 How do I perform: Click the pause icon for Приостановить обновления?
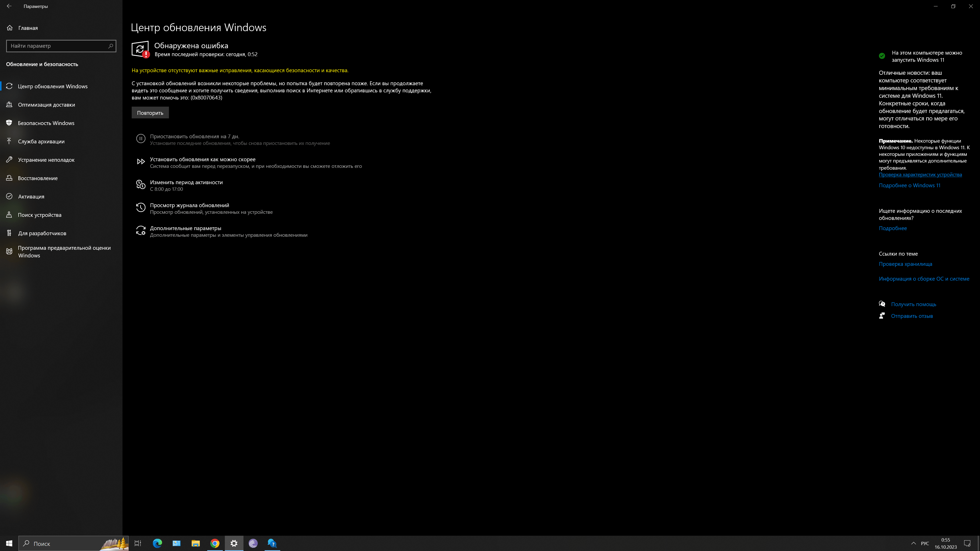141,139
